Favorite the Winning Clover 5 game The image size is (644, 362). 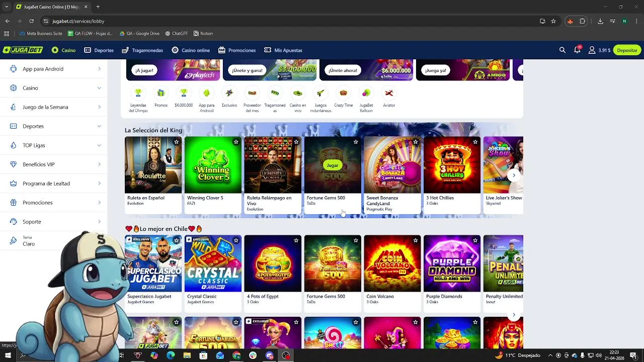(236, 142)
